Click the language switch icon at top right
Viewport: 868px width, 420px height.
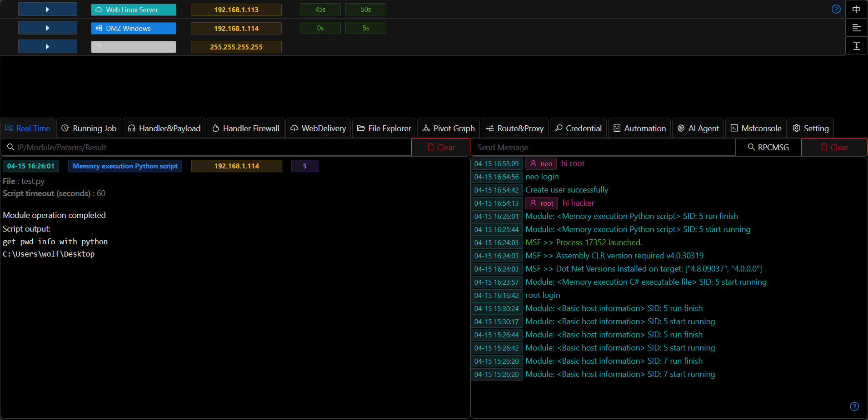tap(856, 9)
